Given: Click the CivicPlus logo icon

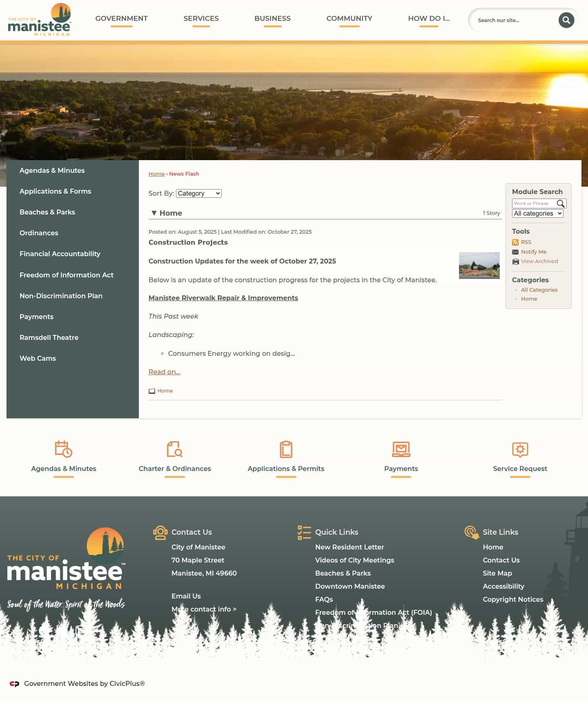Looking at the screenshot, I should [x=14, y=684].
